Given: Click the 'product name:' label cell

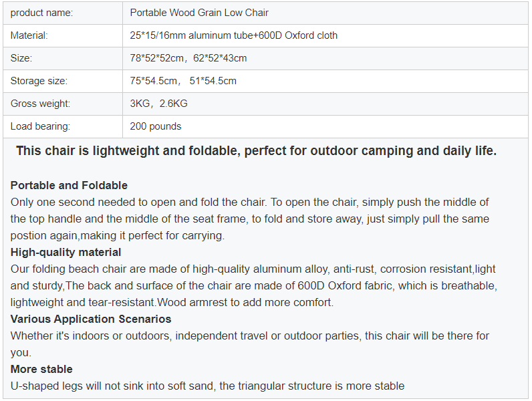Looking at the screenshot, I should coord(63,13).
